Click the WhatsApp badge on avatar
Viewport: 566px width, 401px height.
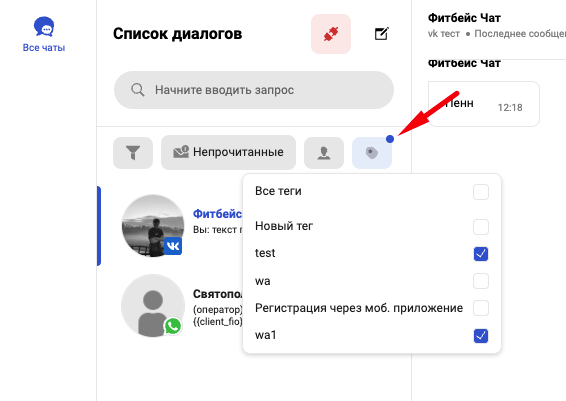coord(173,326)
